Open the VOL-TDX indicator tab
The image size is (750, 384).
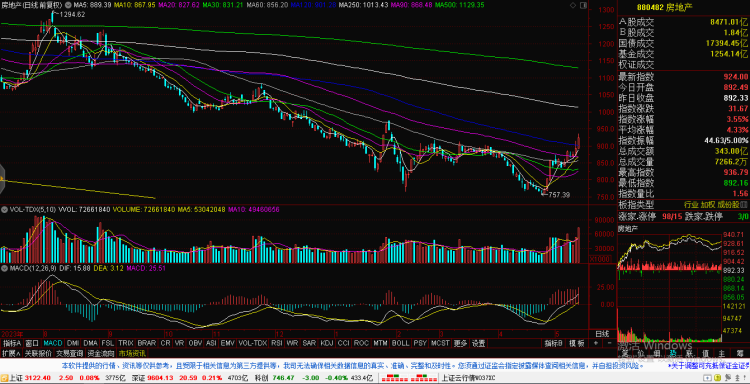[x=253, y=343]
